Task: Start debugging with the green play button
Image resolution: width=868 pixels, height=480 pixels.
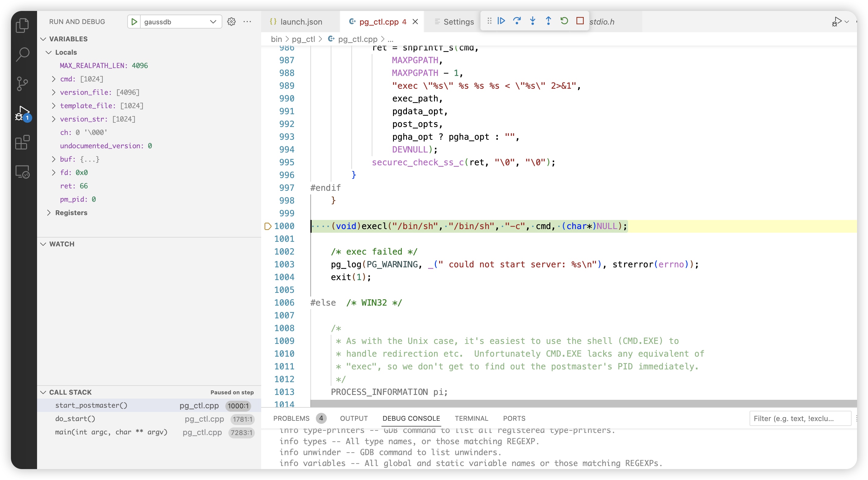Action: pyautogui.click(x=134, y=22)
